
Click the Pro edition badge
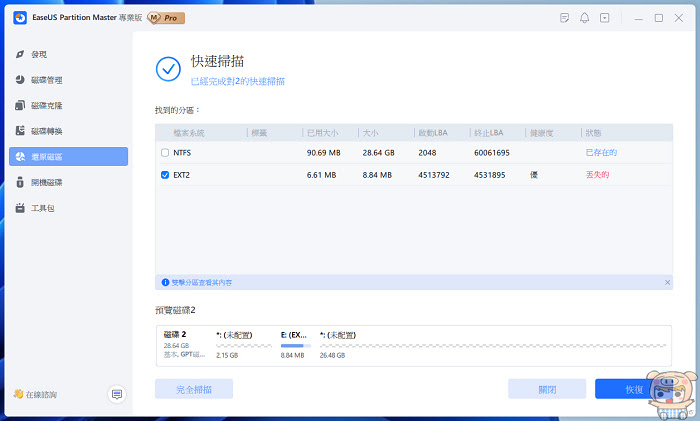click(x=166, y=18)
